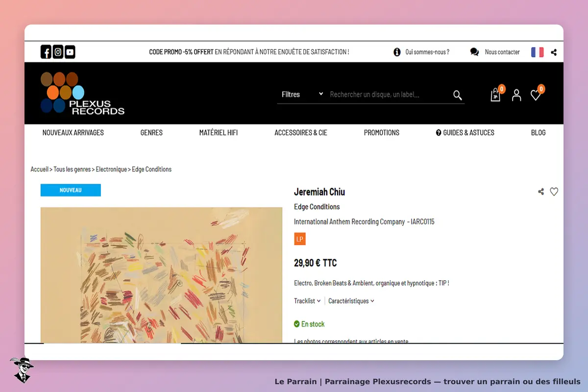Open the Filtres dropdown
The image size is (588, 392).
pyautogui.click(x=302, y=94)
